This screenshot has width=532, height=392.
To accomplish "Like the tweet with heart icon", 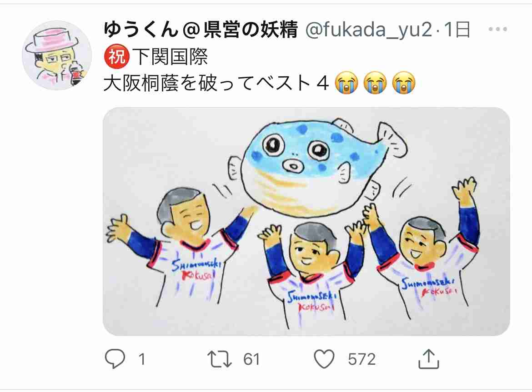I will tap(324, 359).
